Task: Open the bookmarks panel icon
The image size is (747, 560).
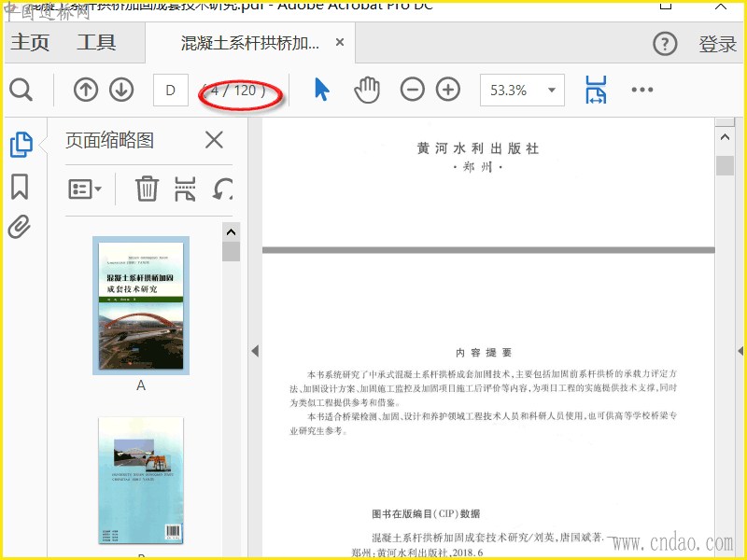Action: click(x=20, y=186)
